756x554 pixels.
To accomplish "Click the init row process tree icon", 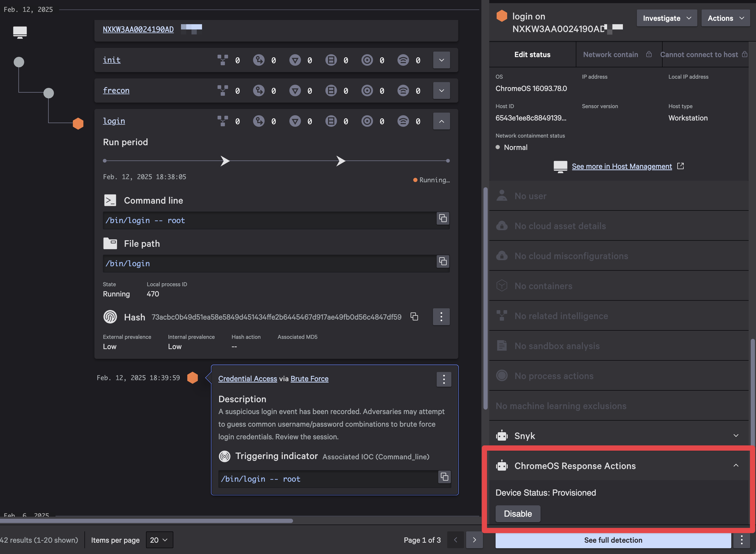I will point(223,60).
